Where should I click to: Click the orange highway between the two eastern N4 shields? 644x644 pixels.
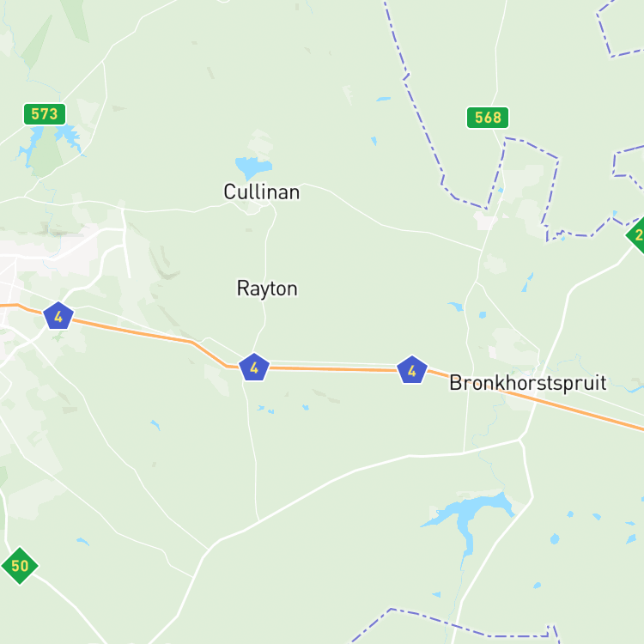point(332,369)
